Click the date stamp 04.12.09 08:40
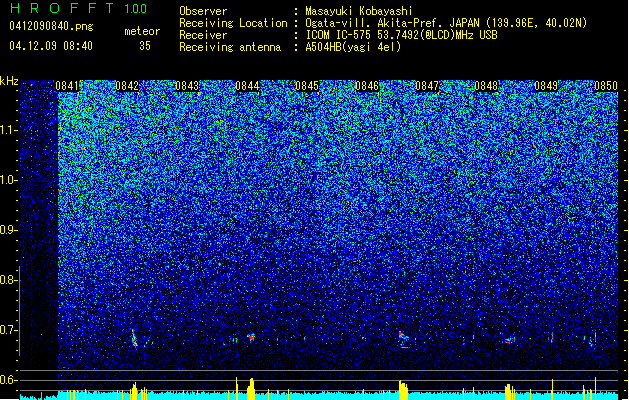Screen dimensions: 629x400 coord(51,46)
